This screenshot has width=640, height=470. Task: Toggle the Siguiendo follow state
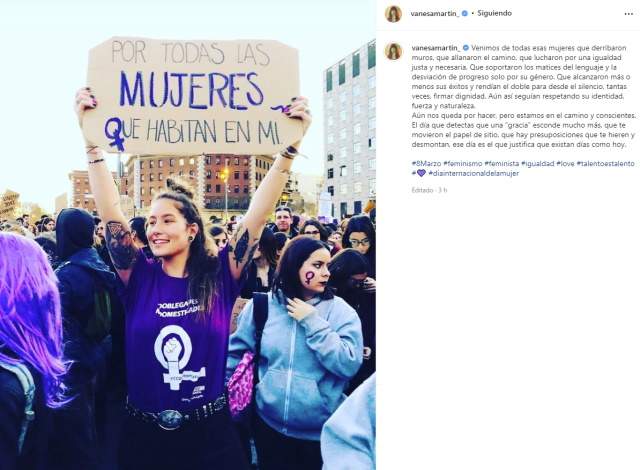pyautogui.click(x=494, y=13)
